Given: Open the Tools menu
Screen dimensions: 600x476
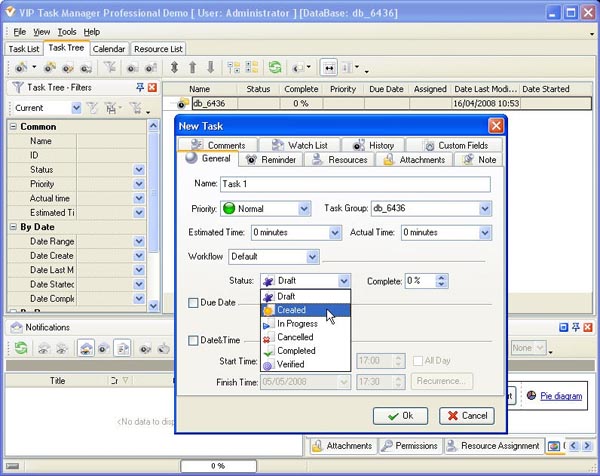Looking at the screenshot, I should pos(66,32).
